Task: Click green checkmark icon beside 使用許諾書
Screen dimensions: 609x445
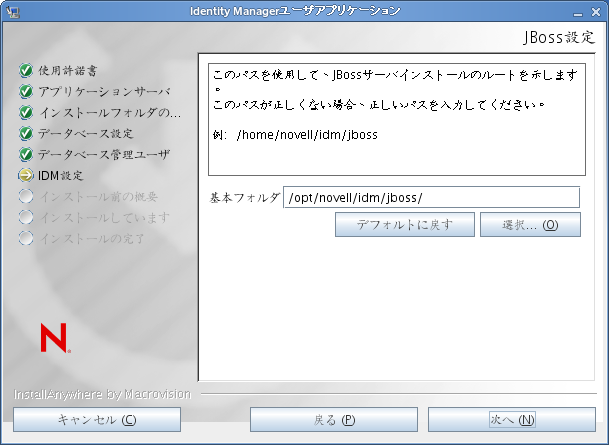Action: [x=26, y=70]
